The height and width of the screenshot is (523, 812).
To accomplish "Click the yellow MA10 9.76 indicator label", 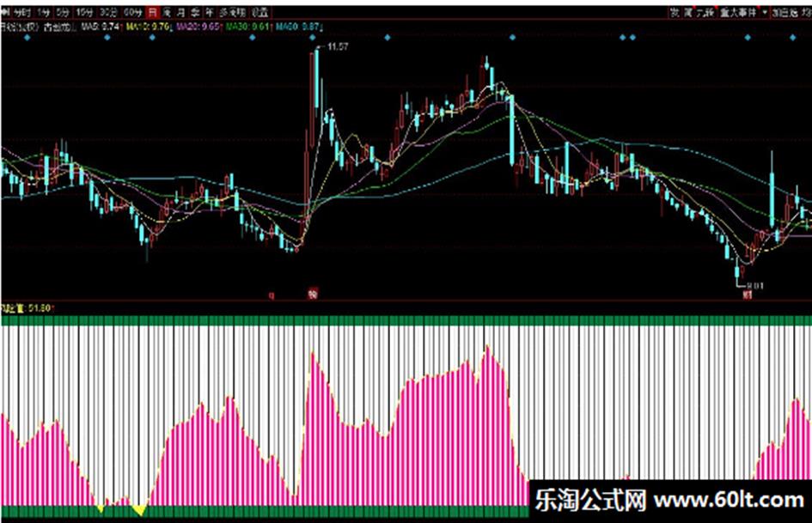I will 149,27.
